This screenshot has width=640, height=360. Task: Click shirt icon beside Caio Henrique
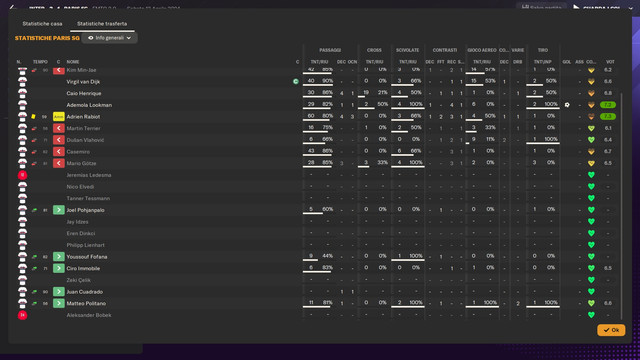point(22,93)
